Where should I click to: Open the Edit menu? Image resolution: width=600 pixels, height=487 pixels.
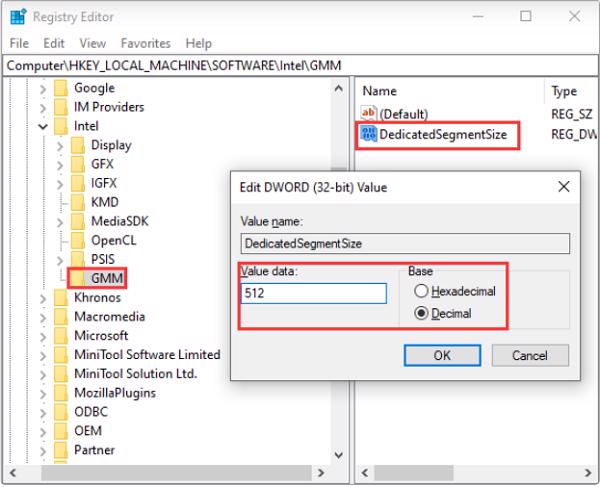54,43
